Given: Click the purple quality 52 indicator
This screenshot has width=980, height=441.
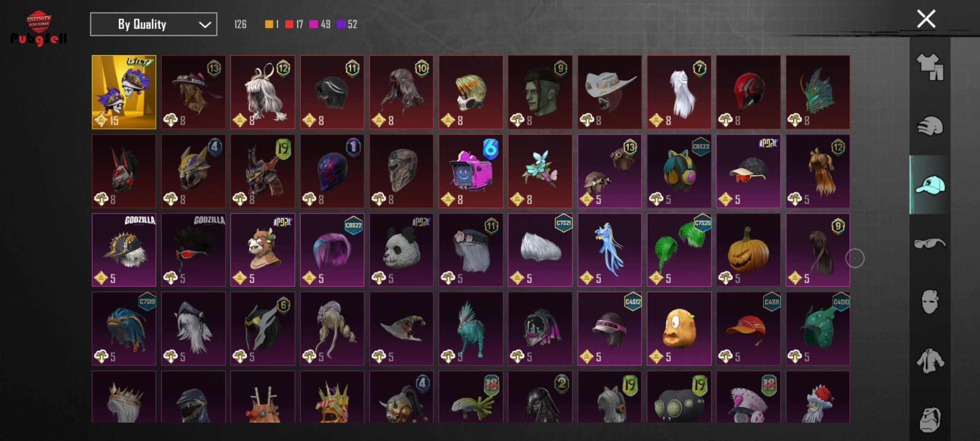Looking at the screenshot, I should (x=347, y=24).
